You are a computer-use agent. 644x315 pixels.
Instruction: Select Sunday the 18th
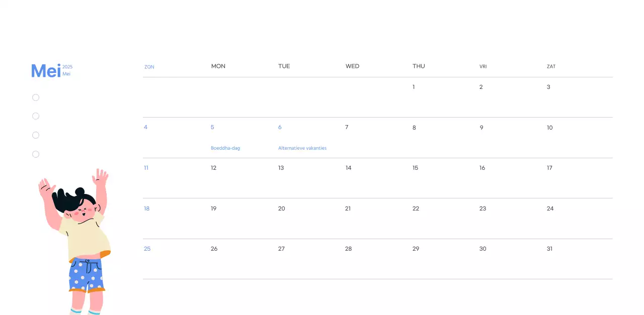[x=146, y=208]
